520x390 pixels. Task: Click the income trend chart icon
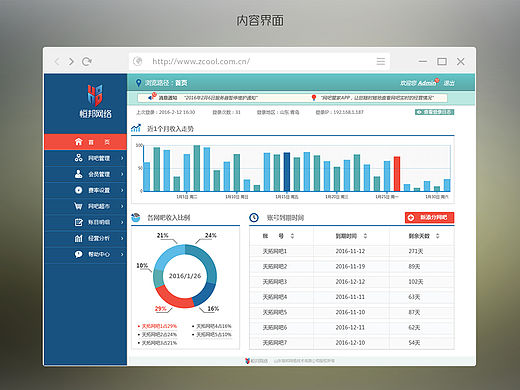(x=136, y=128)
